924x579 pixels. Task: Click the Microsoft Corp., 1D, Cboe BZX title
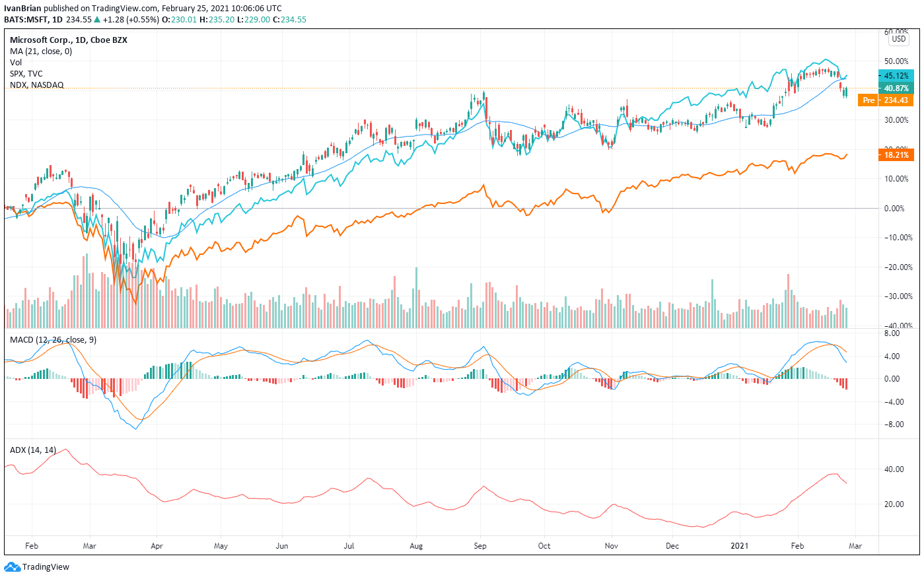69,40
